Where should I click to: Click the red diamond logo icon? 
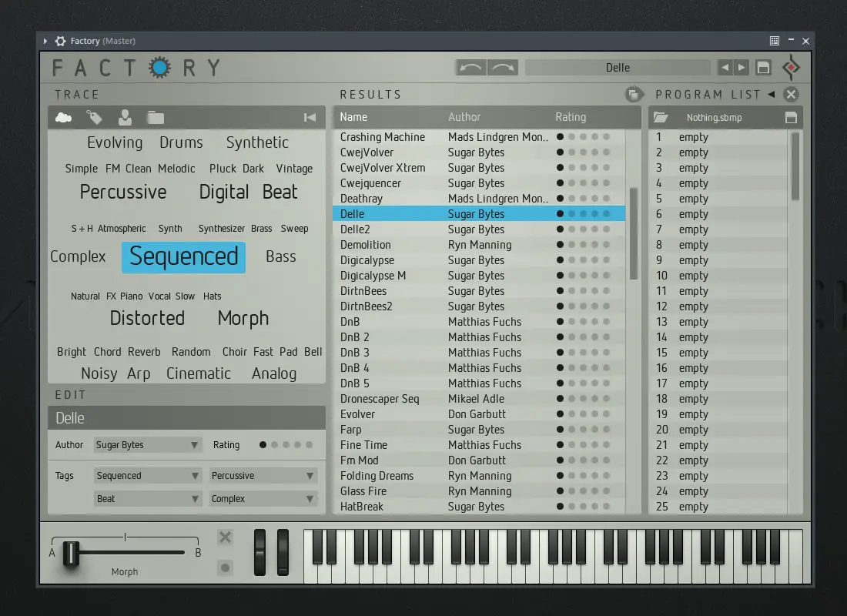792,68
